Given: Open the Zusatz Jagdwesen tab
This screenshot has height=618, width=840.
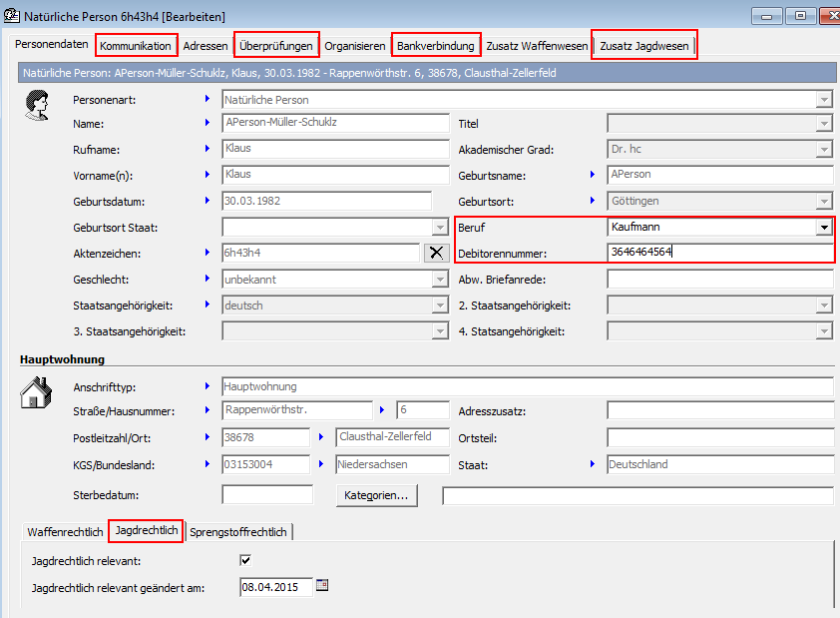Looking at the screenshot, I should tap(643, 46).
